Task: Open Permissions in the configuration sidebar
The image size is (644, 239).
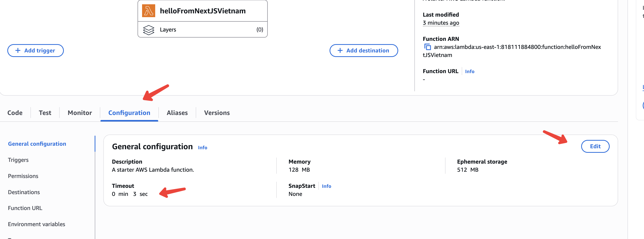Action: [23, 176]
